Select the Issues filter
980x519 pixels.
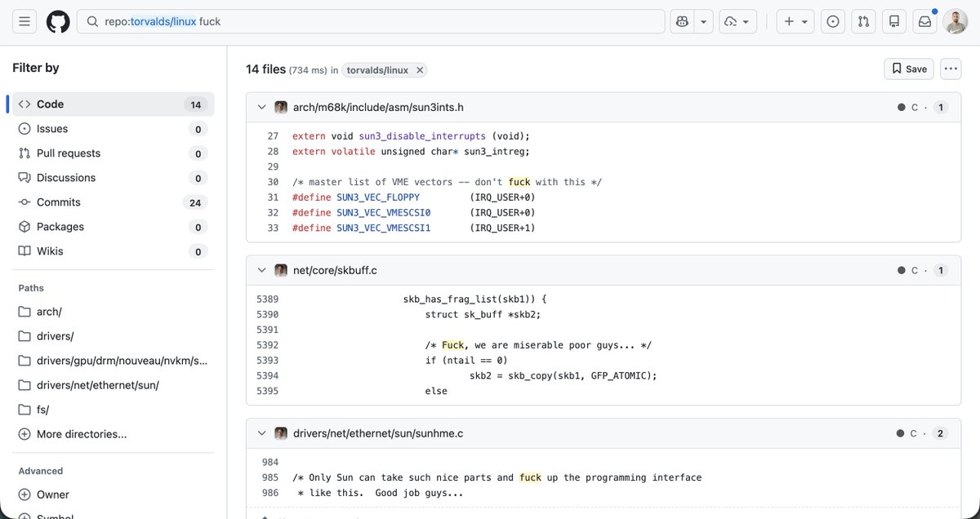pos(113,129)
